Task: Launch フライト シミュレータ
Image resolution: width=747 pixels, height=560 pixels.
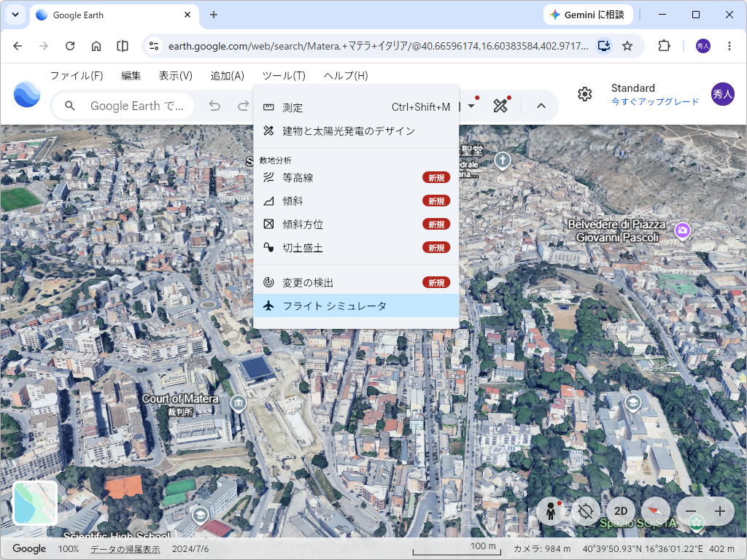Action: (x=356, y=306)
